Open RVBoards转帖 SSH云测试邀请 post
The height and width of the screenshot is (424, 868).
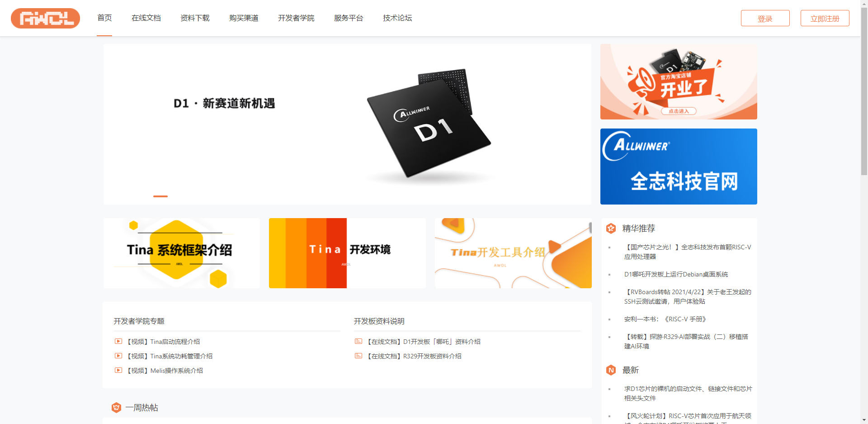coord(688,296)
